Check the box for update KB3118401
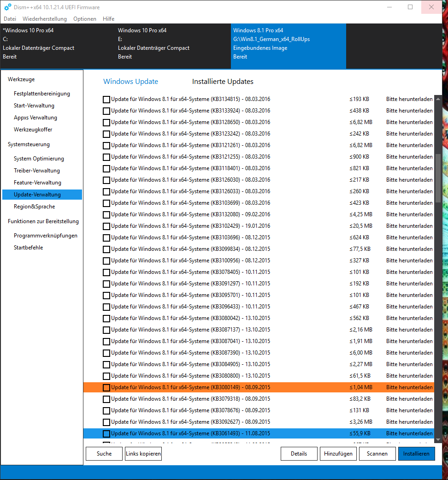 (106, 169)
